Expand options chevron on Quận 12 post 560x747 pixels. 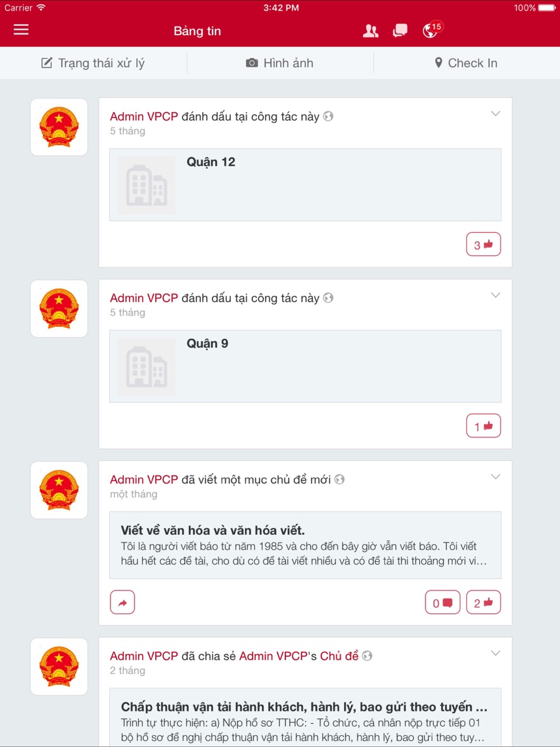click(496, 114)
